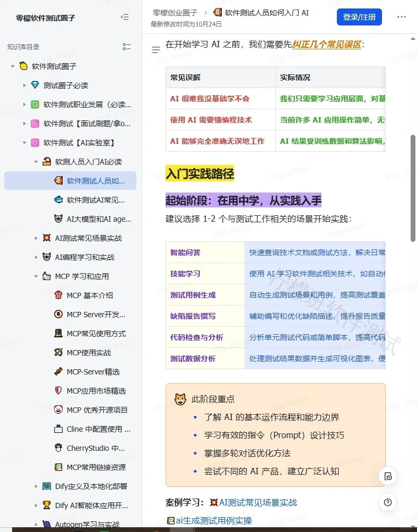Click the 登录/注册 button
The image size is (417, 532).
pyautogui.click(x=359, y=17)
